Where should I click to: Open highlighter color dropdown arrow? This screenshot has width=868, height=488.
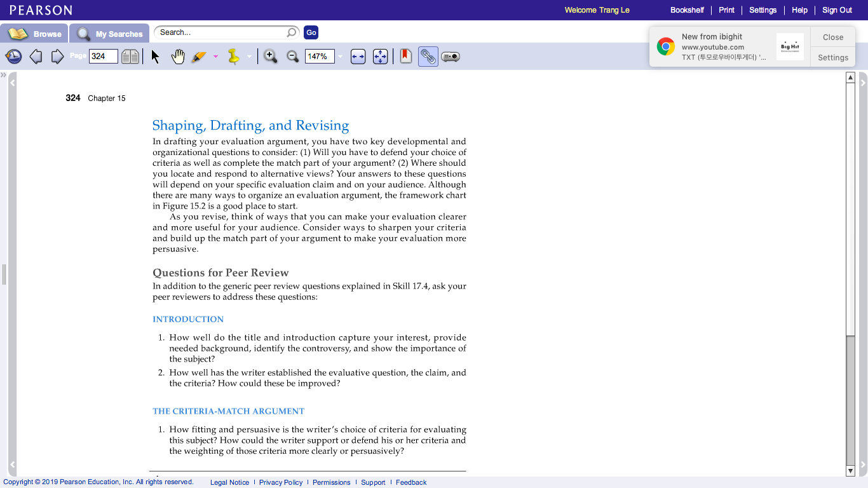[215, 57]
